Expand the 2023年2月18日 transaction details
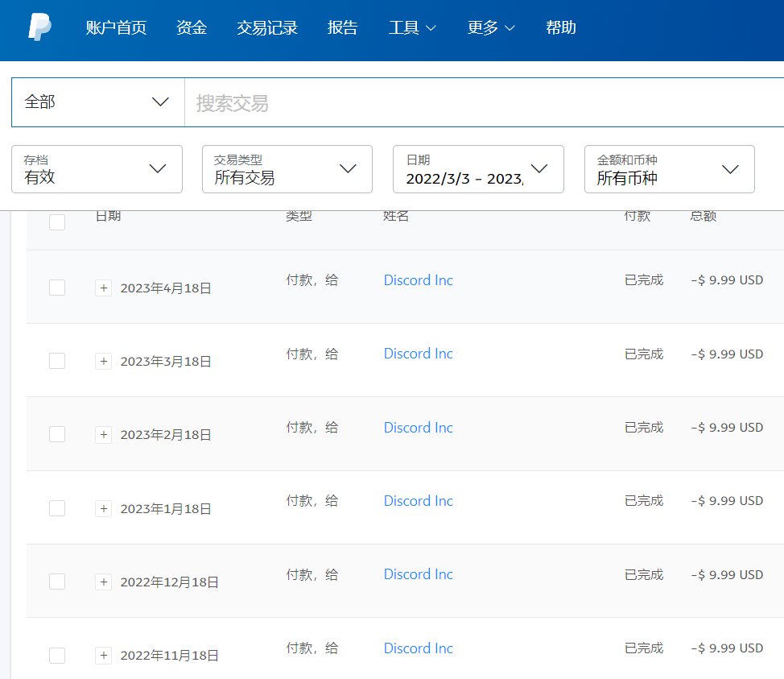 (104, 434)
